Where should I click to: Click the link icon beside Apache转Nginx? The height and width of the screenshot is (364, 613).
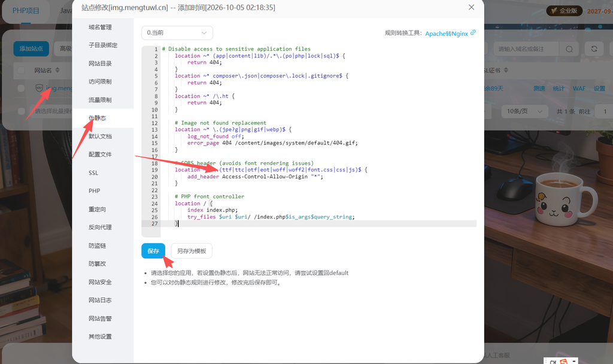pyautogui.click(x=473, y=32)
